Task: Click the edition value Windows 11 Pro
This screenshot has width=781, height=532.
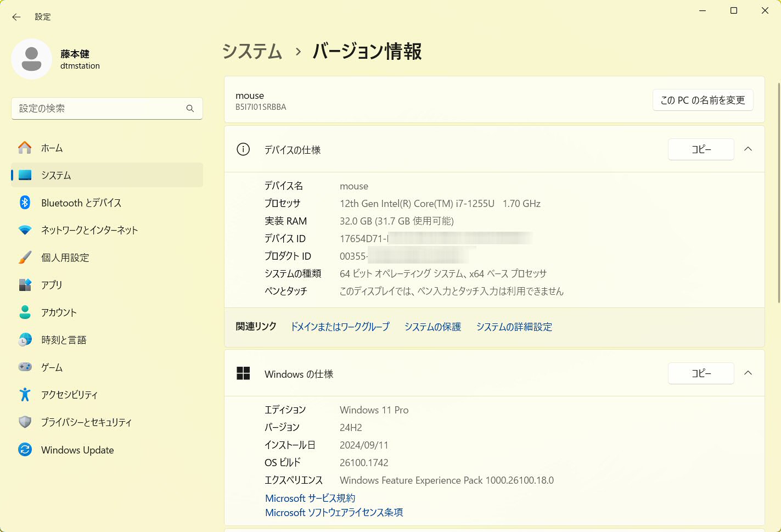Action: [374, 410]
